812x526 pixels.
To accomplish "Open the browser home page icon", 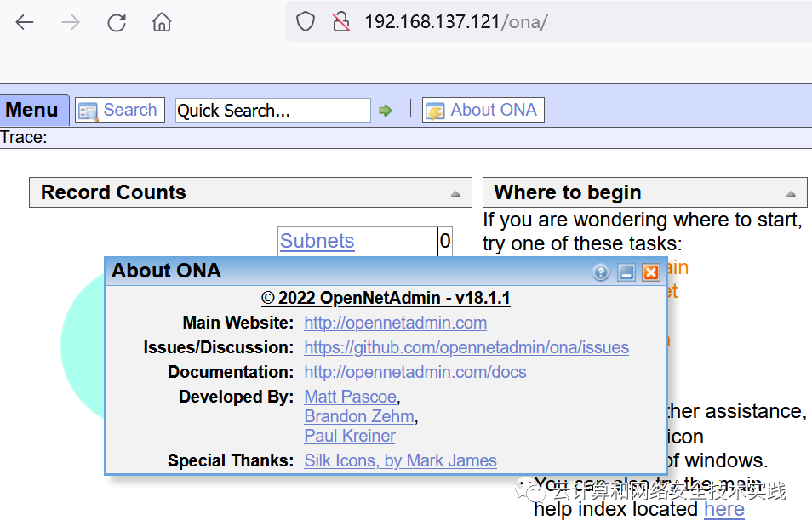I will pyautogui.click(x=162, y=22).
